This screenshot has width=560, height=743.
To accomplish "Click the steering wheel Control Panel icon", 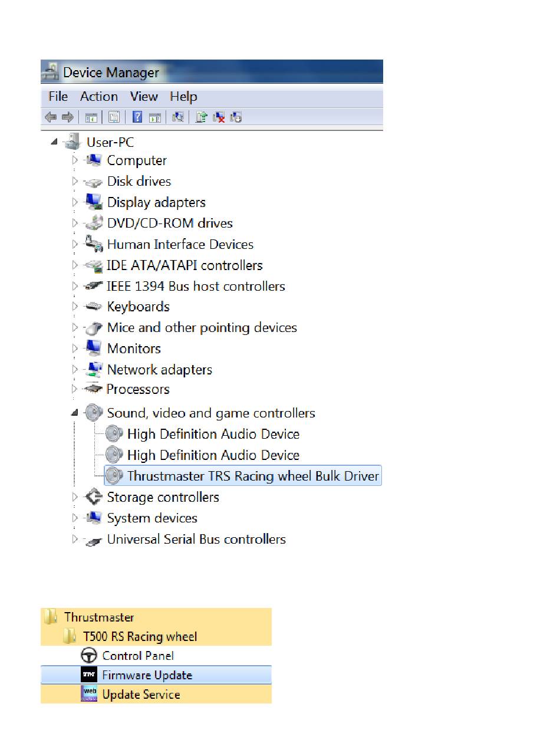I will (x=88, y=656).
